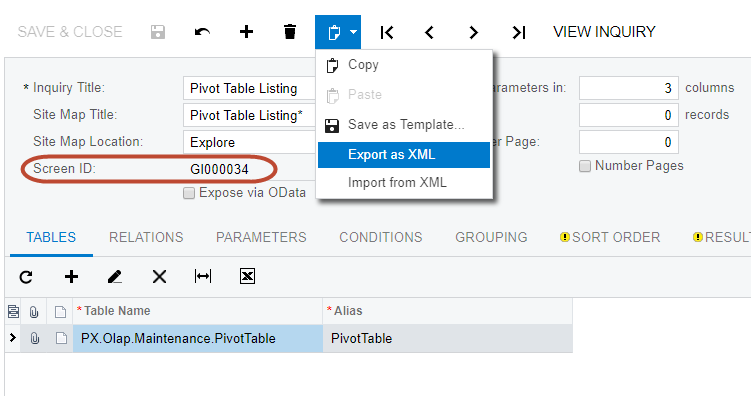Click the Site Map Location field

tap(249, 142)
